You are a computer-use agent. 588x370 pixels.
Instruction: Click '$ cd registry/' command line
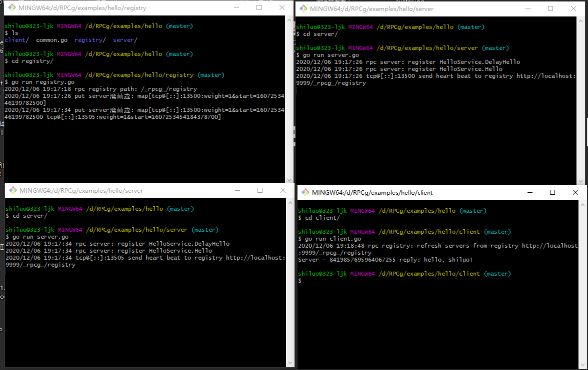[29, 61]
